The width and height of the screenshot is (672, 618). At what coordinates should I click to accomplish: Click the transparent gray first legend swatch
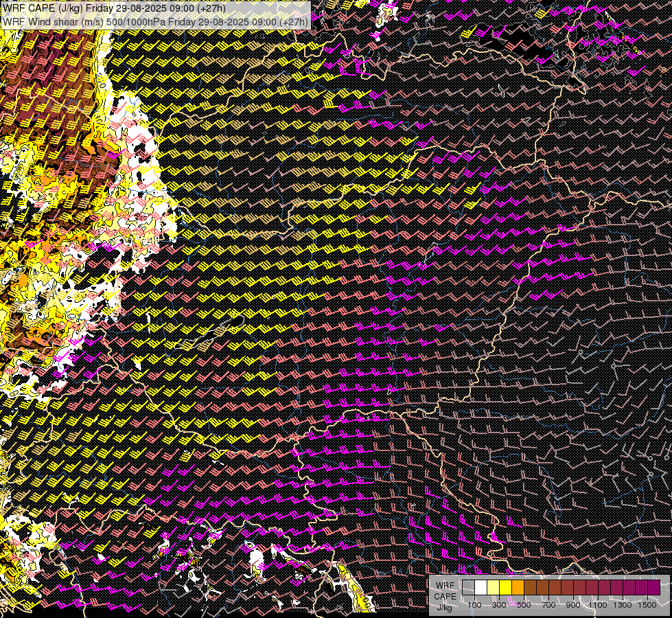tap(468, 588)
